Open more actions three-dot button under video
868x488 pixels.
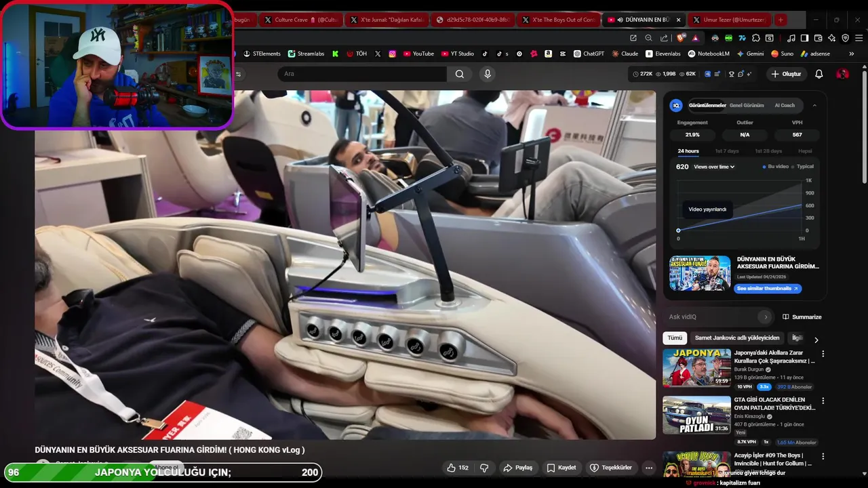click(649, 468)
